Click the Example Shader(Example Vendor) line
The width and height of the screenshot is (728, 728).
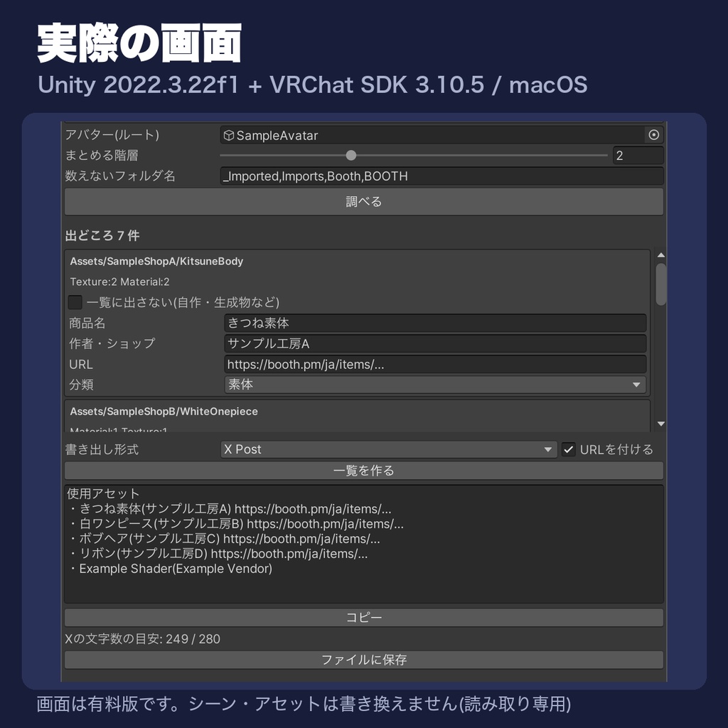[171, 569]
